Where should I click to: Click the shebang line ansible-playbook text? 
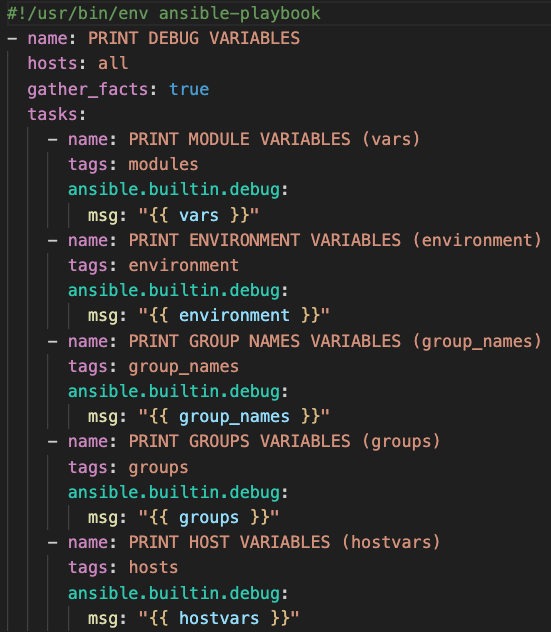pos(239,14)
